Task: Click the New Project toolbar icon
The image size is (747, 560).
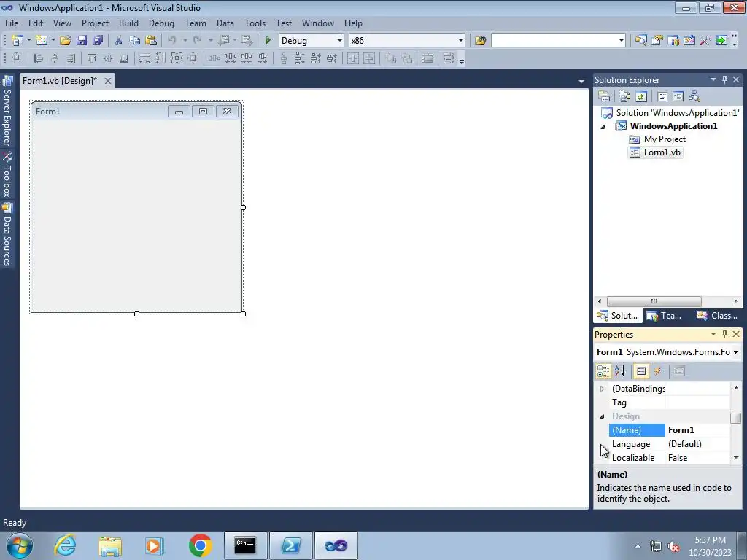Action: pyautogui.click(x=18, y=41)
